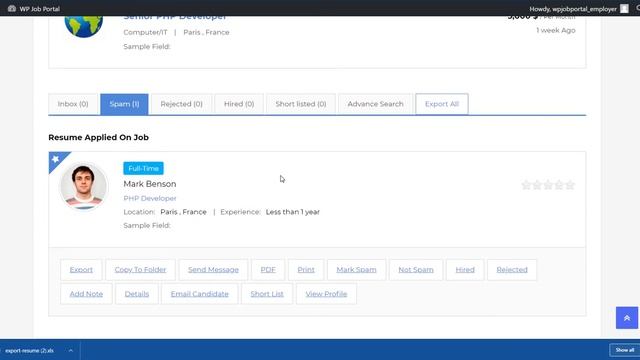The height and width of the screenshot is (360, 640).
Task: Click the scroll-to-top arrow button
Action: coord(627,318)
